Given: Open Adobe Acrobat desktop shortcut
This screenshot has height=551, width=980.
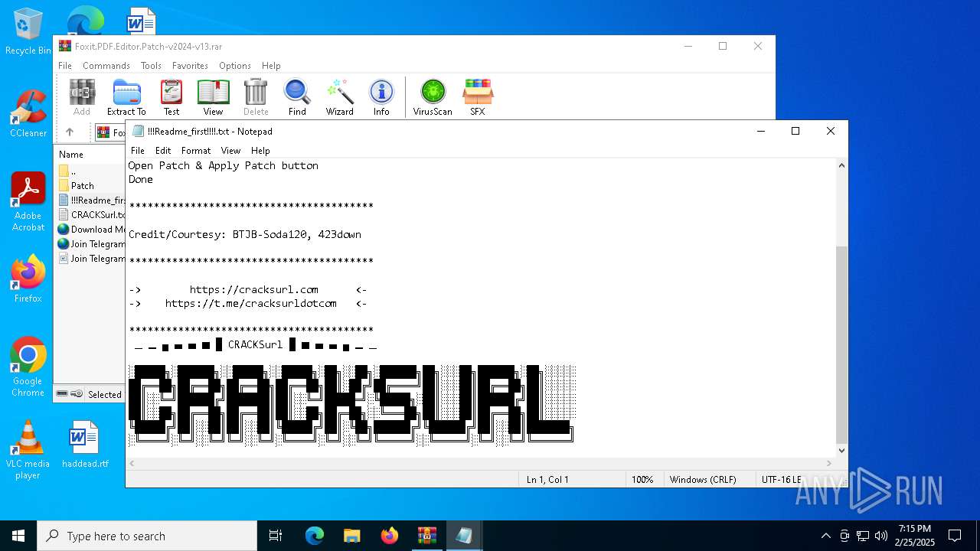Looking at the screenshot, I should (28, 202).
